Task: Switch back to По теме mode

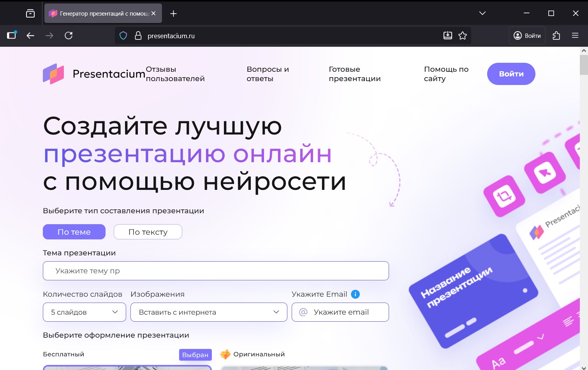Action: [74, 232]
